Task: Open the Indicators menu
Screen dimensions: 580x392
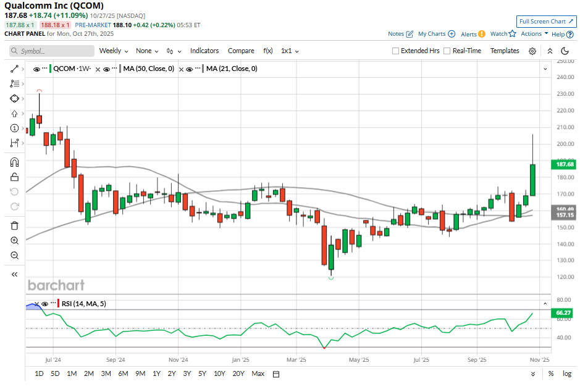Action: coord(204,51)
